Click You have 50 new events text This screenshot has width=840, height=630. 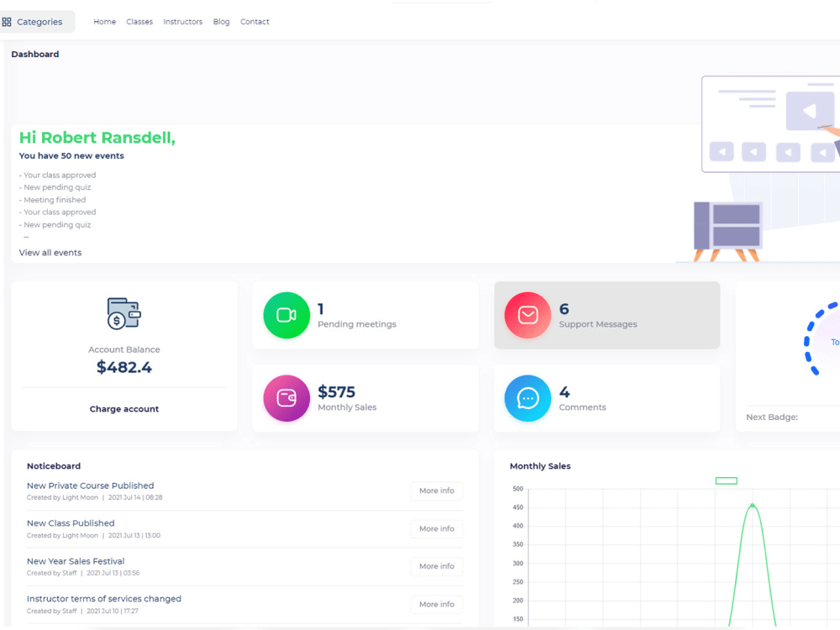coord(71,156)
